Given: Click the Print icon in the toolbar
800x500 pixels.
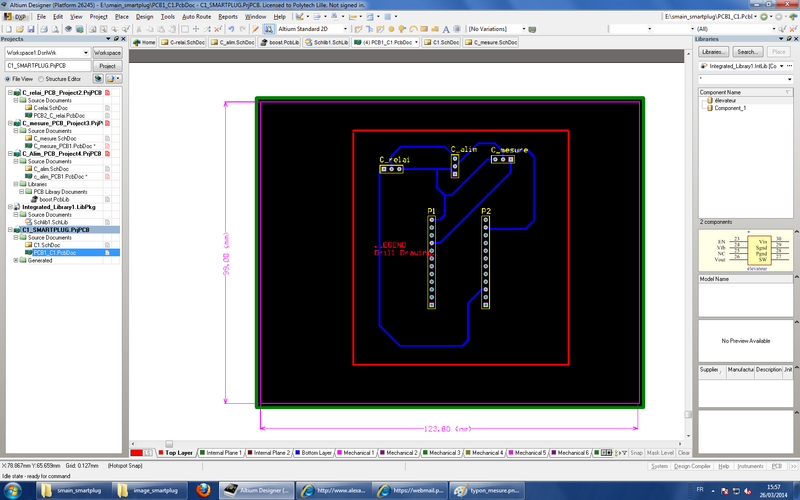Looking at the screenshot, I should pyautogui.click(x=45, y=30).
